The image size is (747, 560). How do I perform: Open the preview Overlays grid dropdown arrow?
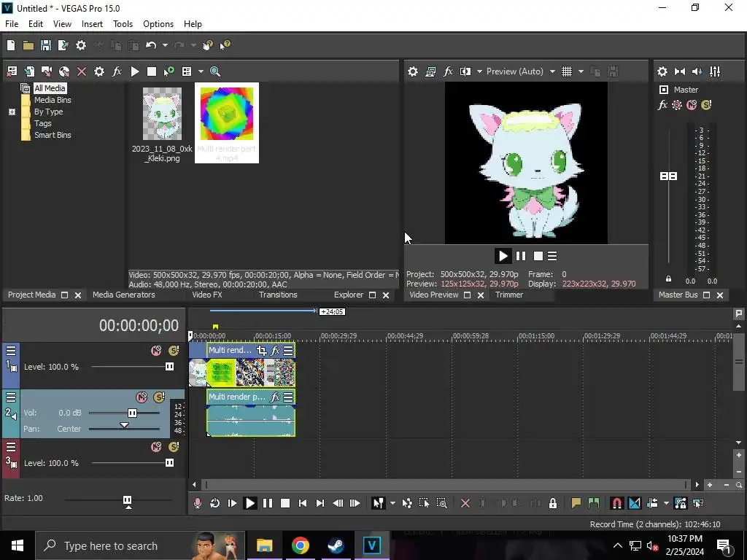[x=581, y=71]
